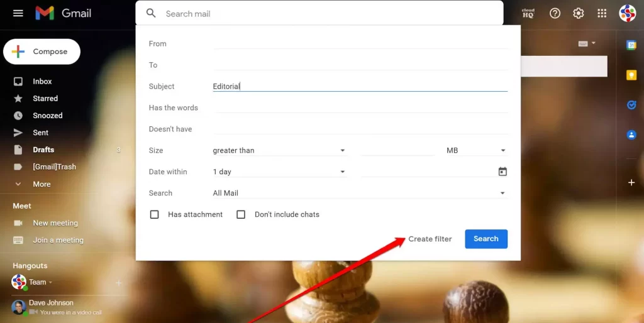Screen dimensions: 644x323
Task: Click the Doesn't have field
Action: pyautogui.click(x=360, y=129)
